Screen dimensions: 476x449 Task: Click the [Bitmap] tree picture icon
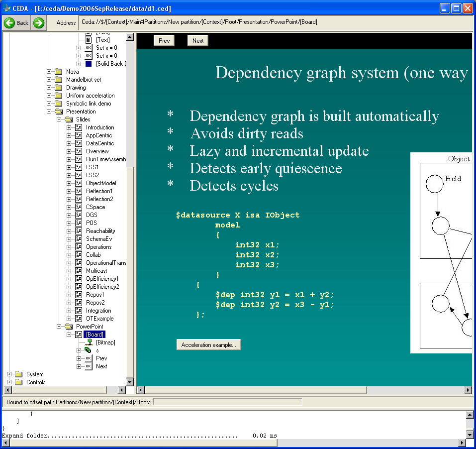click(89, 342)
